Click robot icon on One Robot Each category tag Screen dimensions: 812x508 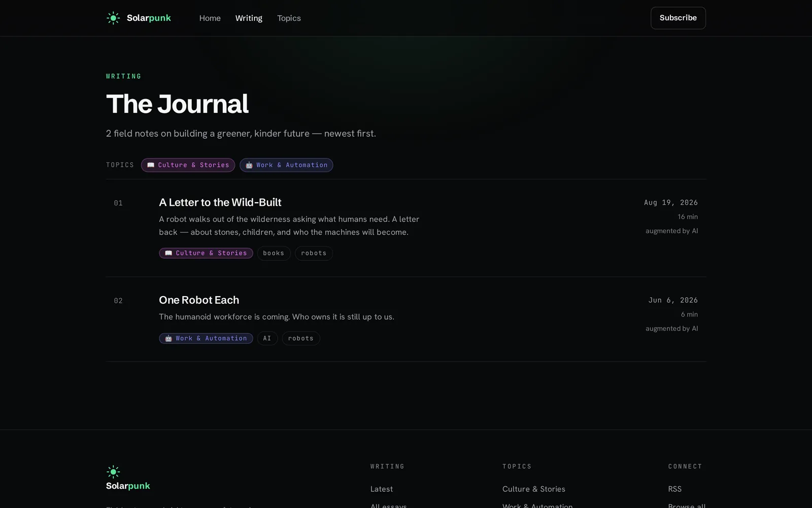[168, 338]
